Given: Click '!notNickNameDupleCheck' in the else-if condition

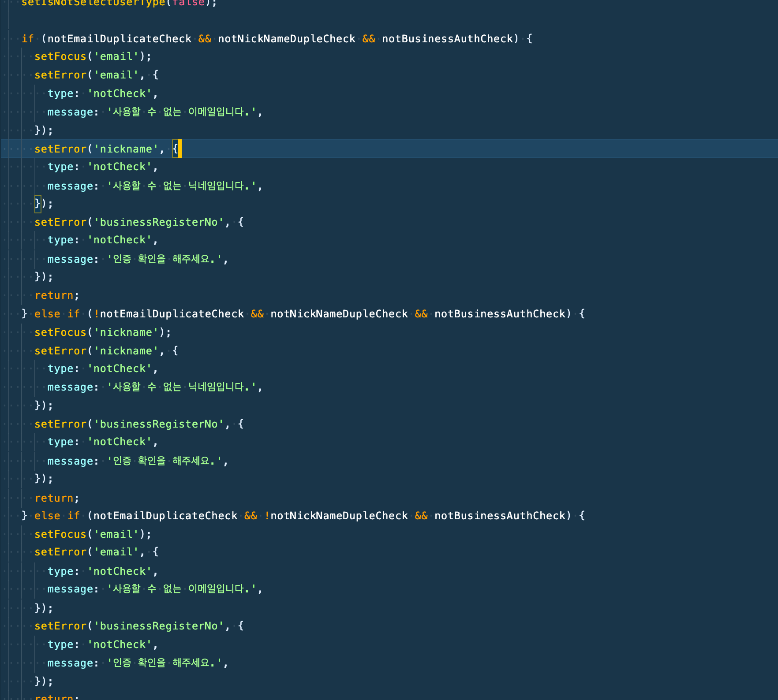Looking at the screenshot, I should [336, 516].
